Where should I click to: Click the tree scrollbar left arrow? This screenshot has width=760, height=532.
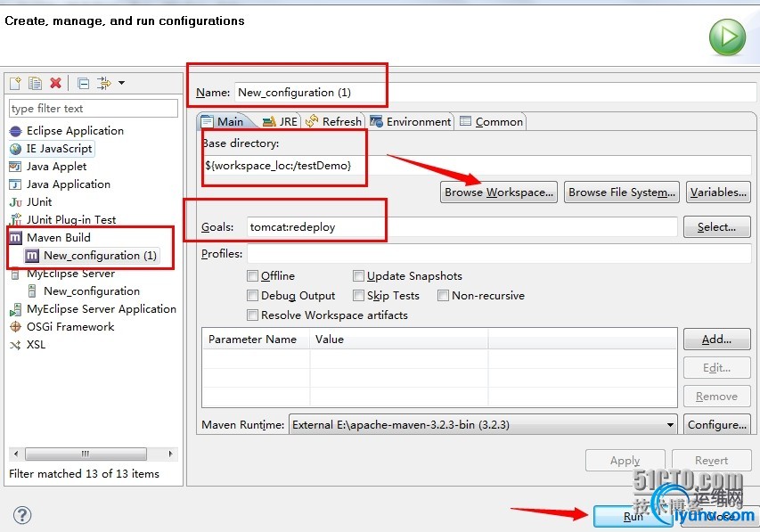(16, 454)
